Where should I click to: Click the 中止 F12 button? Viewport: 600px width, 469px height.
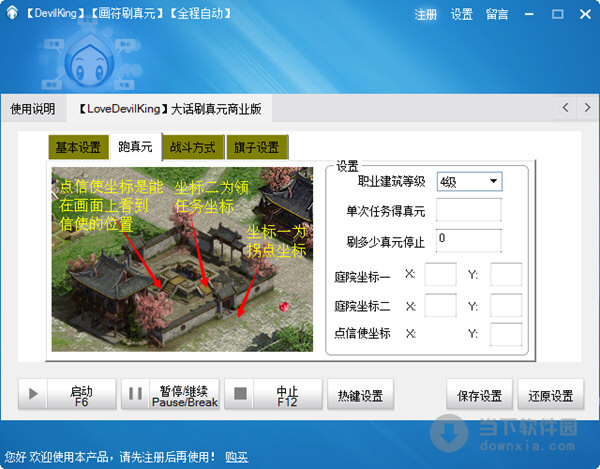[273, 394]
